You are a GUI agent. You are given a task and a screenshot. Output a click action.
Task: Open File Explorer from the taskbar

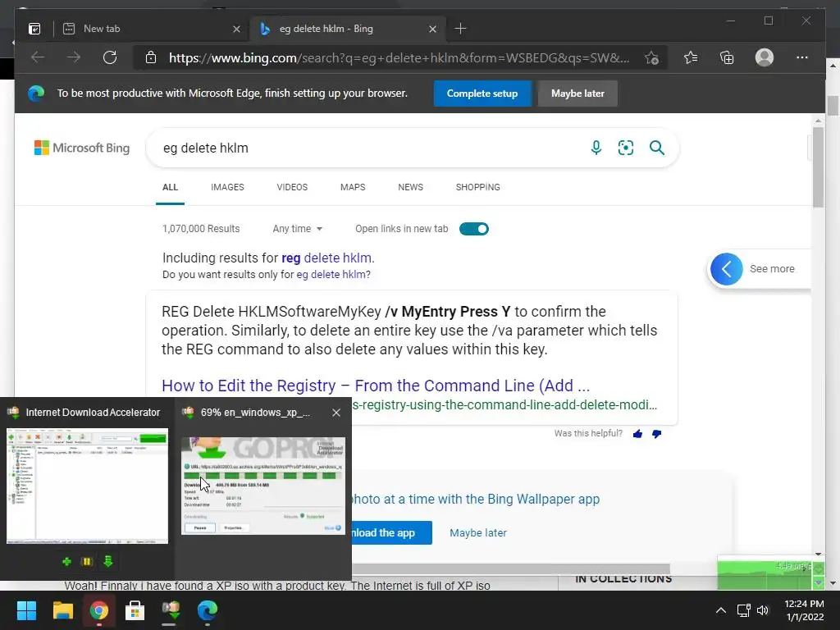pyautogui.click(x=62, y=610)
